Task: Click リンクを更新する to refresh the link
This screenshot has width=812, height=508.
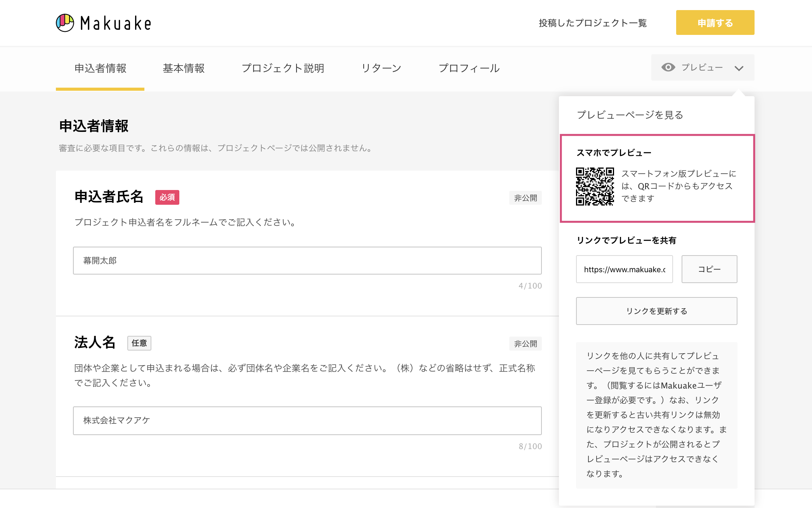Action: pyautogui.click(x=656, y=311)
